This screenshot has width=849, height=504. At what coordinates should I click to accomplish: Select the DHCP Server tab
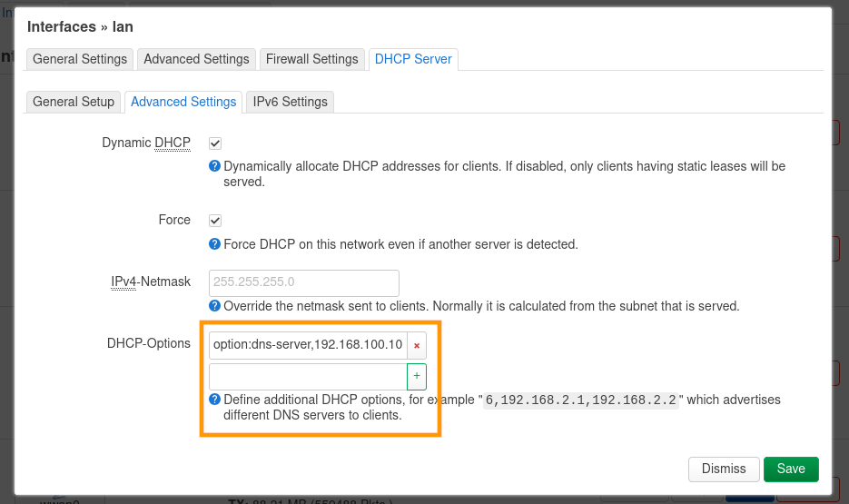[x=414, y=59]
